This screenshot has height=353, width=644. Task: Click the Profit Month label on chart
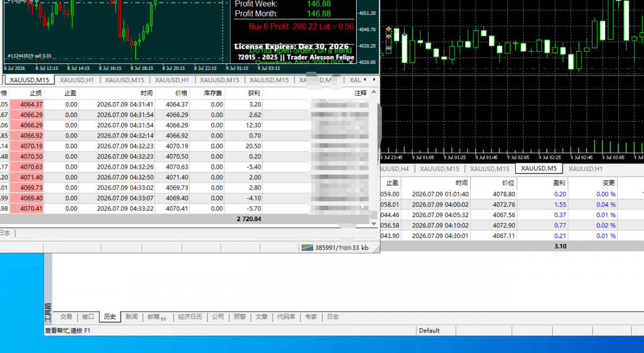click(257, 14)
